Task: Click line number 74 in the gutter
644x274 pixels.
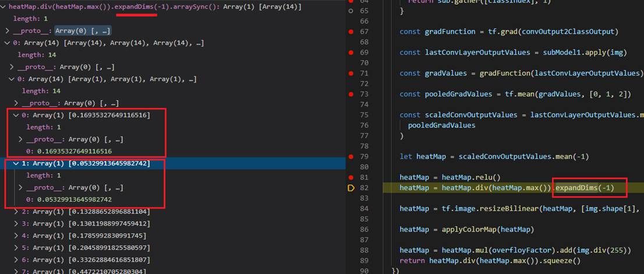Action: tap(364, 105)
